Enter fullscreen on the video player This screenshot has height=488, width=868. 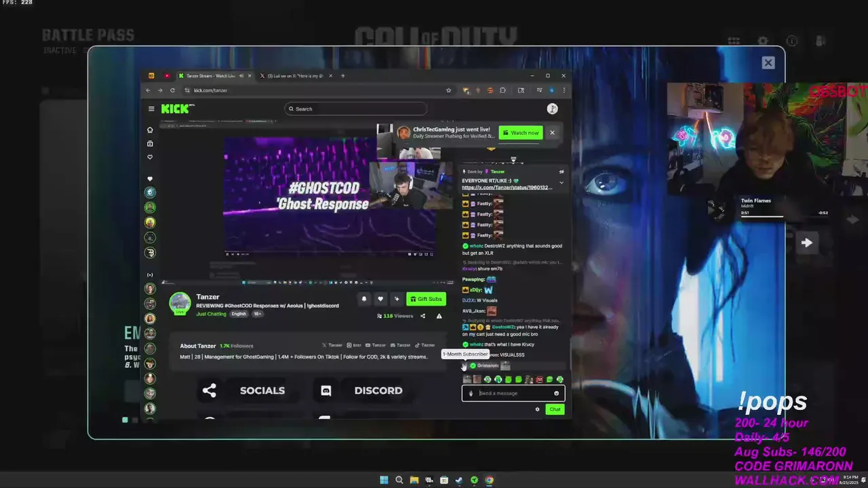431,254
